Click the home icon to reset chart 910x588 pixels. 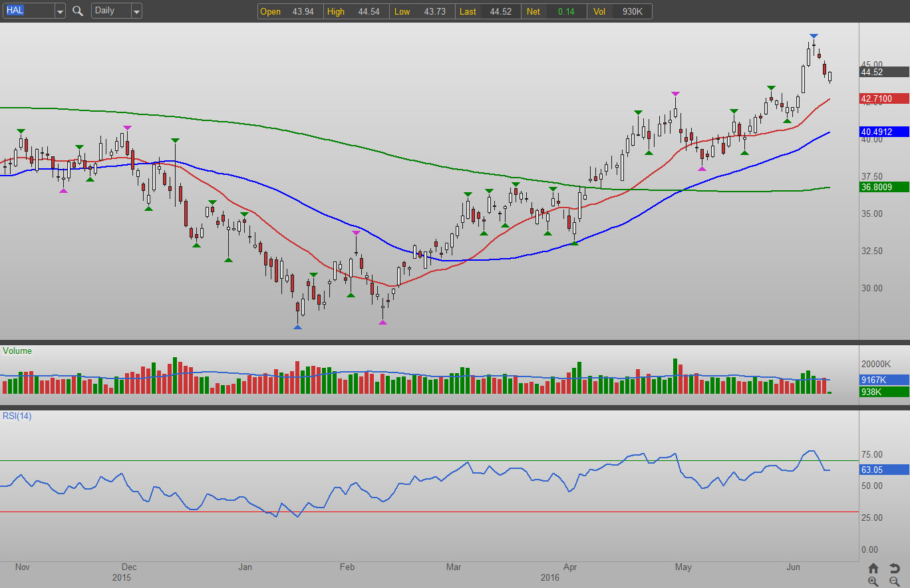click(873, 568)
